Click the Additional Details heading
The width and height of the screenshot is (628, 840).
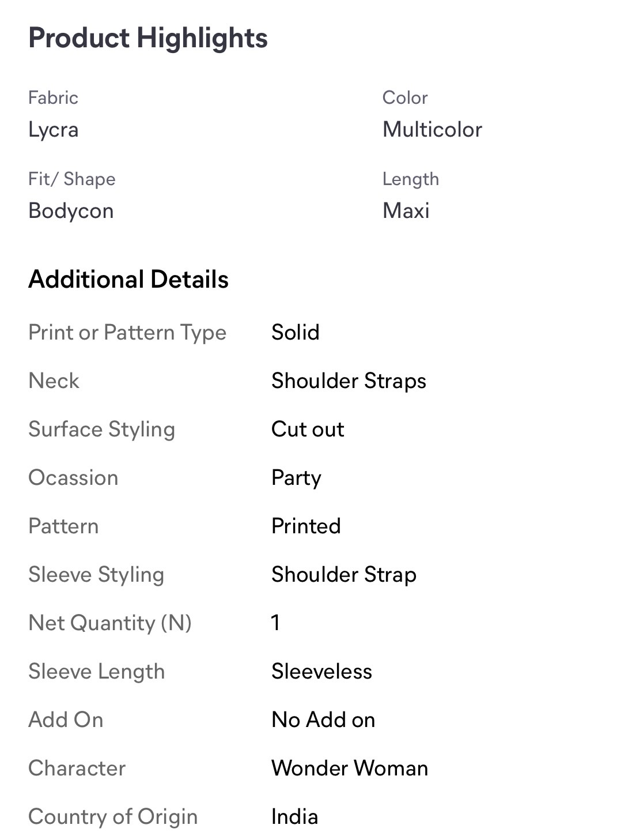point(128,280)
